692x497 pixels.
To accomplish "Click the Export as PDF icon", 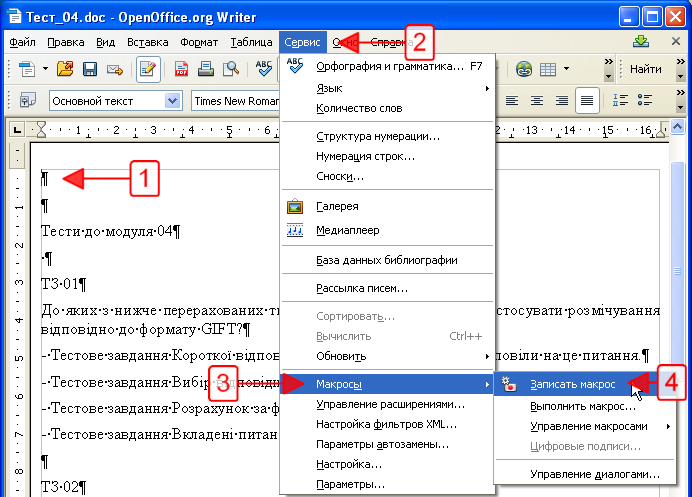I will [181, 69].
